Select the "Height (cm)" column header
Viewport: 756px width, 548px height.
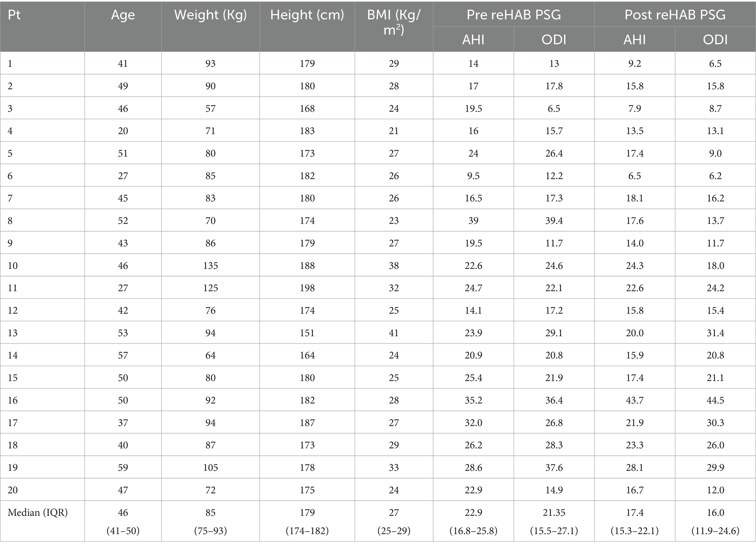point(307,15)
